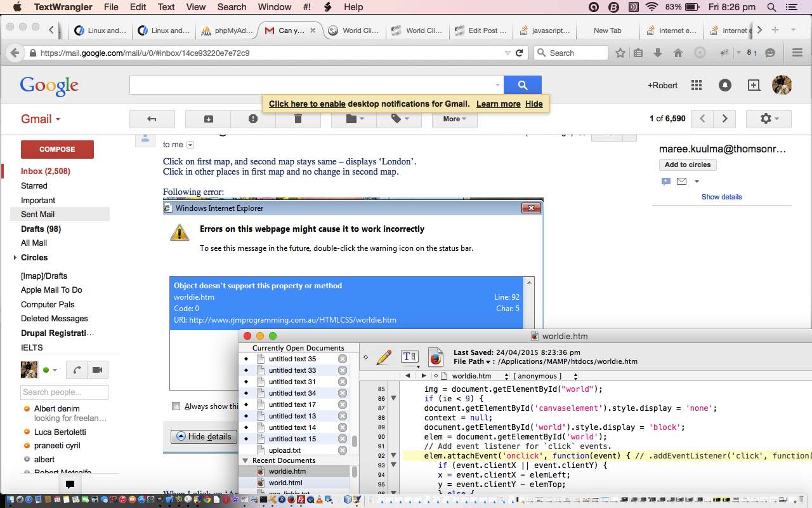Expand the 'to me' recipient details
This screenshot has height=508, width=812.
coord(190,145)
